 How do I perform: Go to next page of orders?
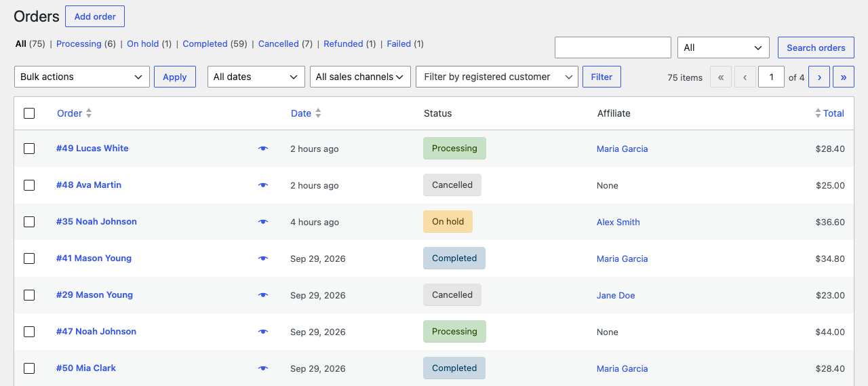819,77
